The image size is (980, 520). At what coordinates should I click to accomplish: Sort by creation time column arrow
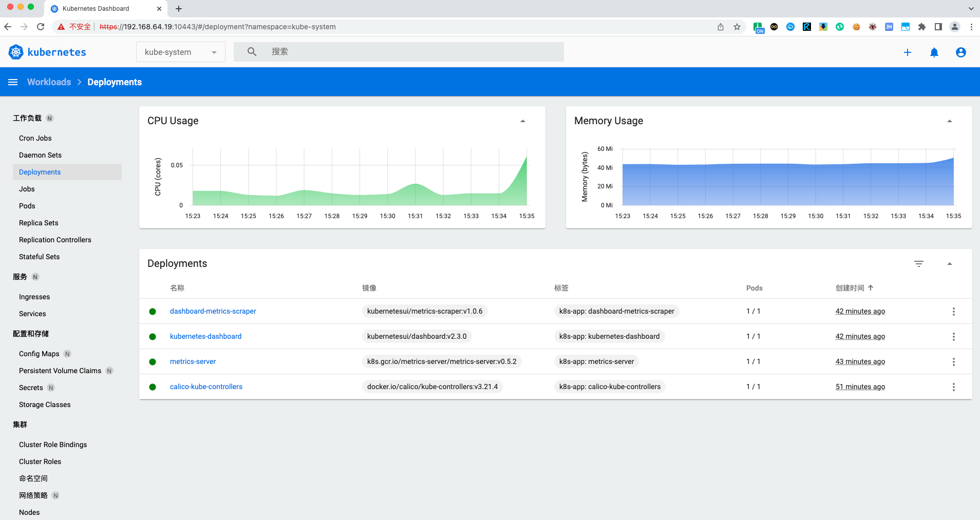coord(871,288)
